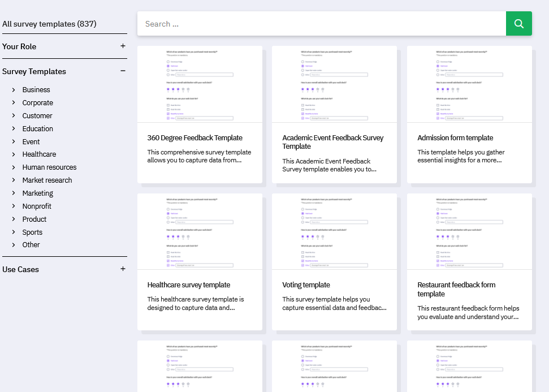
Task: Expand the Event category chevron
Action: point(14,142)
